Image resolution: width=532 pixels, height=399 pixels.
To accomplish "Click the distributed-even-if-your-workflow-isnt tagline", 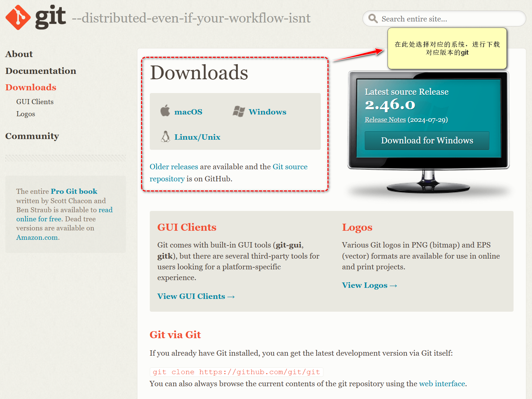I will [x=191, y=18].
